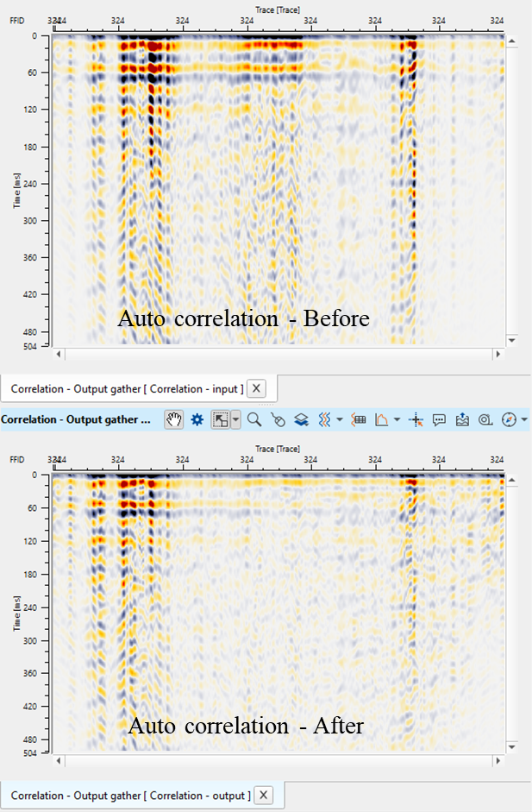The image size is (532, 812).
Task: Click the trace header table icon
Action: pos(359,419)
